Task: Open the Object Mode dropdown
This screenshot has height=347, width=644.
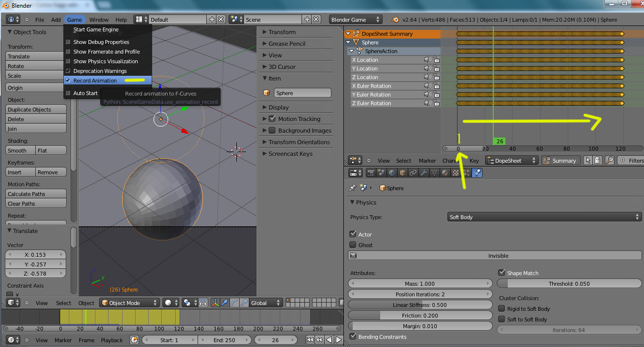Action: pyautogui.click(x=129, y=303)
